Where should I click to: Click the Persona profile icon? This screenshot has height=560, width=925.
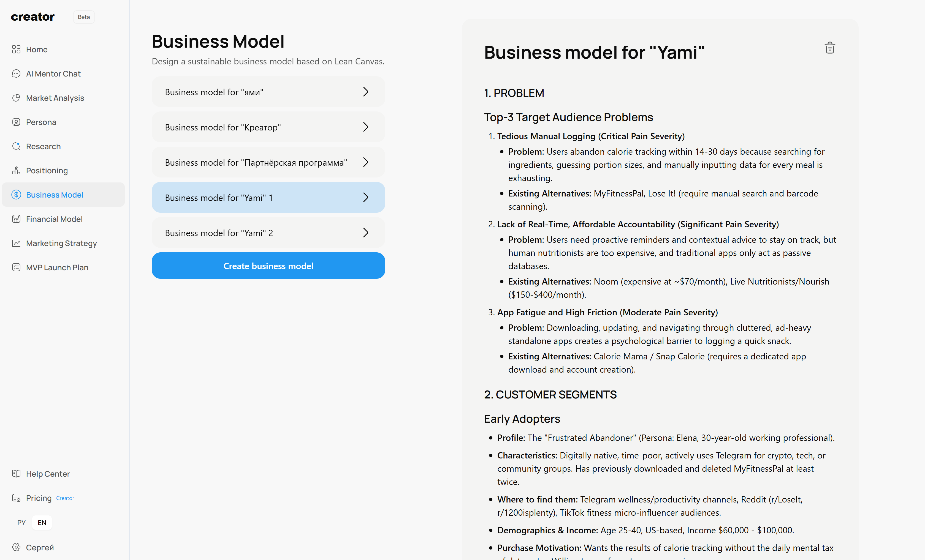click(x=16, y=122)
